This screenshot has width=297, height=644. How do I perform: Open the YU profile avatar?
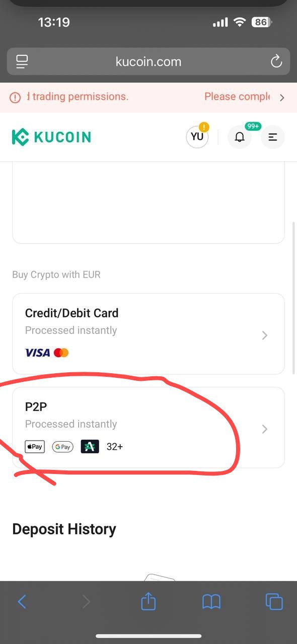click(x=197, y=137)
